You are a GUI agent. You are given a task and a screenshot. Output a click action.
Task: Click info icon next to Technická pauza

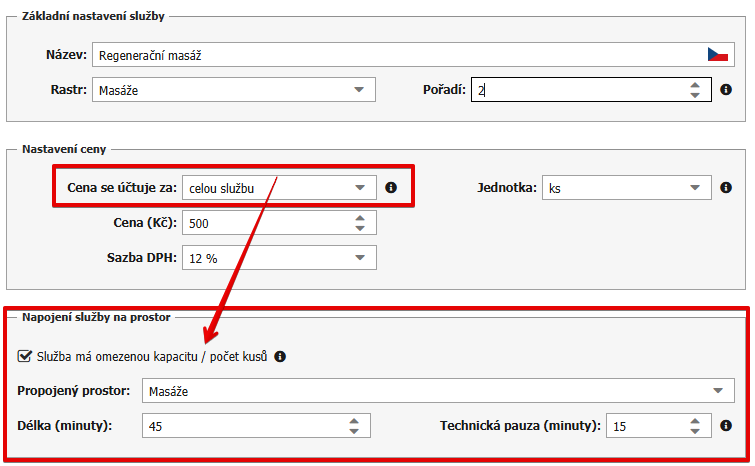pos(725,426)
